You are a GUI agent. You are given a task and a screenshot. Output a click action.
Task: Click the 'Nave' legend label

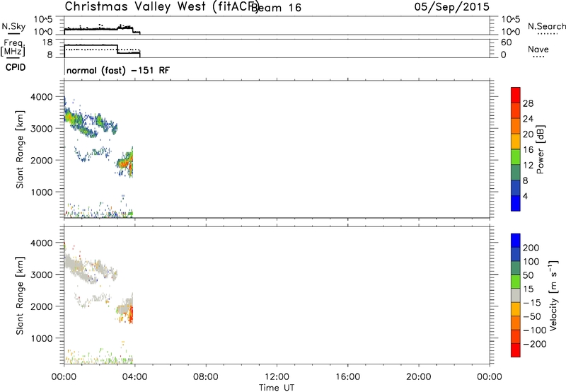tap(538, 49)
